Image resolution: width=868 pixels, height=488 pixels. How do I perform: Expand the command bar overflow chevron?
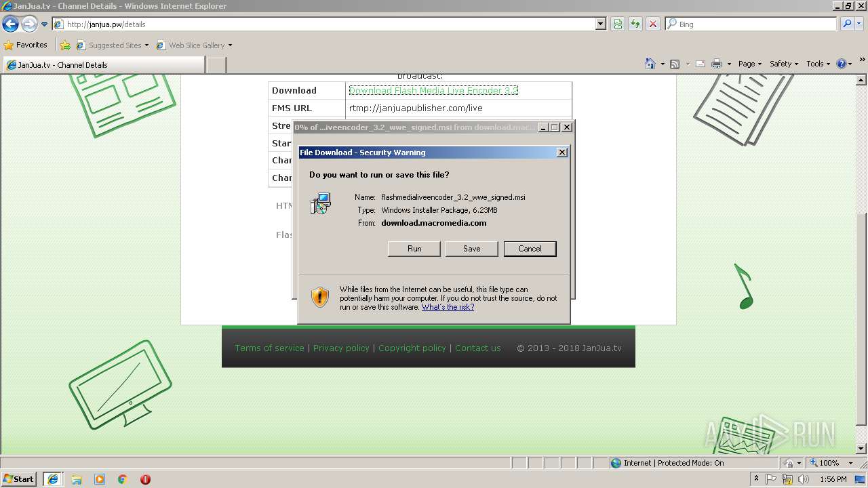click(862, 60)
